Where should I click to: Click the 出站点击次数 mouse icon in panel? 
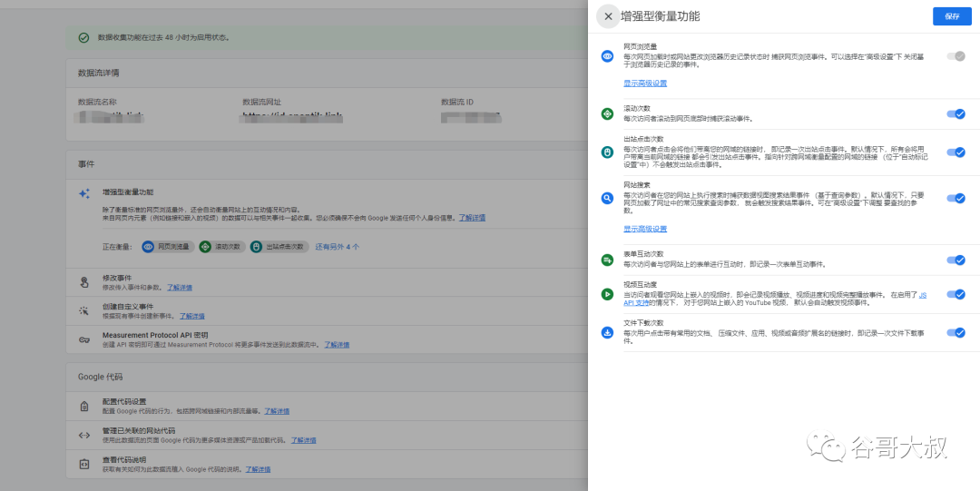[x=607, y=152]
